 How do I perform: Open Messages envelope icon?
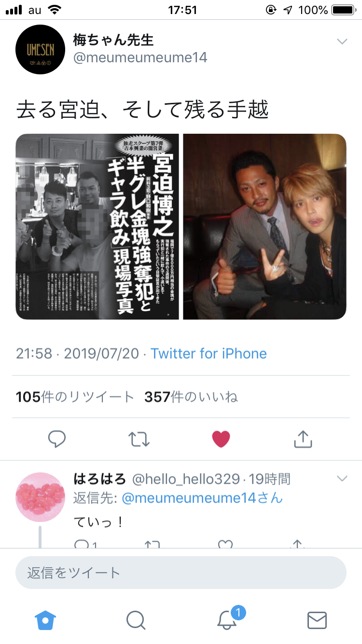pyautogui.click(x=317, y=620)
